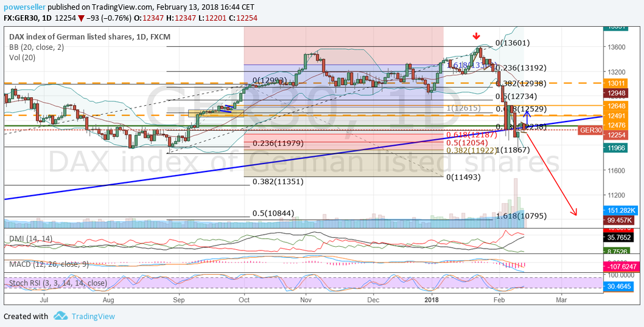The height and width of the screenshot is (327, 644).
Task: Click the 99.457K volume label
Action: pyautogui.click(x=620, y=220)
